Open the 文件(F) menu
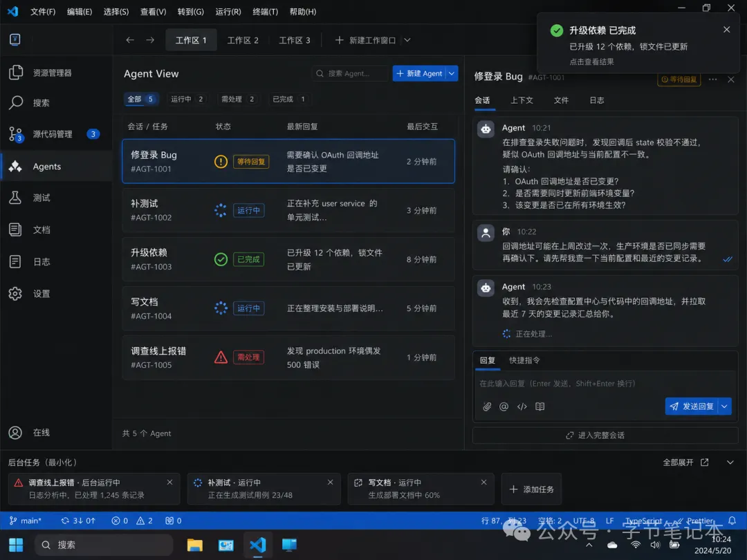Screen dimensions: 747x560 point(43,12)
